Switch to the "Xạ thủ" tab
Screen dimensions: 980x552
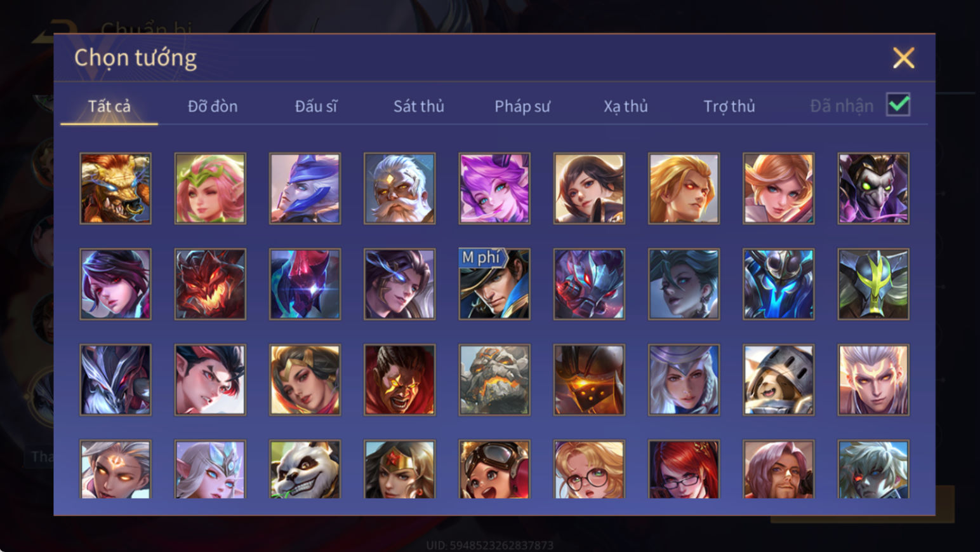click(626, 106)
